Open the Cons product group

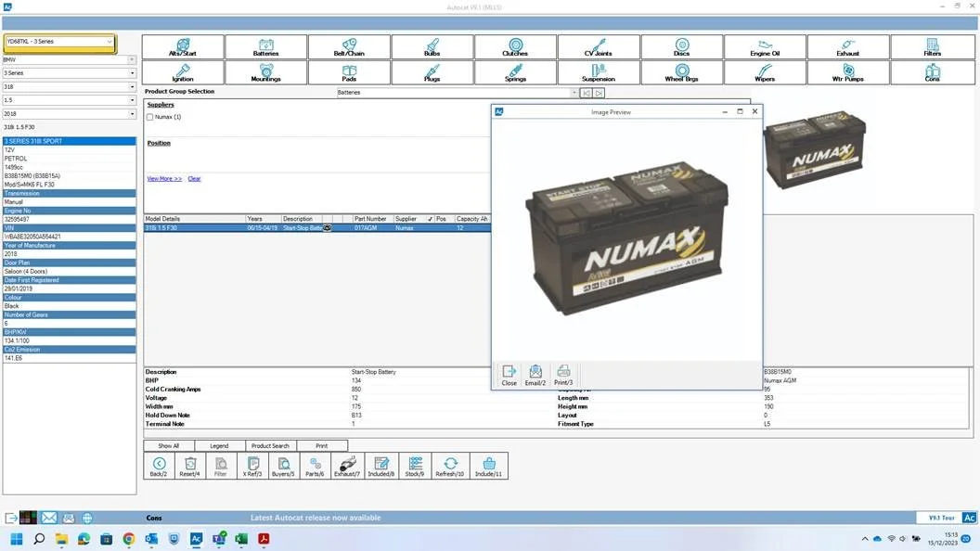[x=932, y=72]
